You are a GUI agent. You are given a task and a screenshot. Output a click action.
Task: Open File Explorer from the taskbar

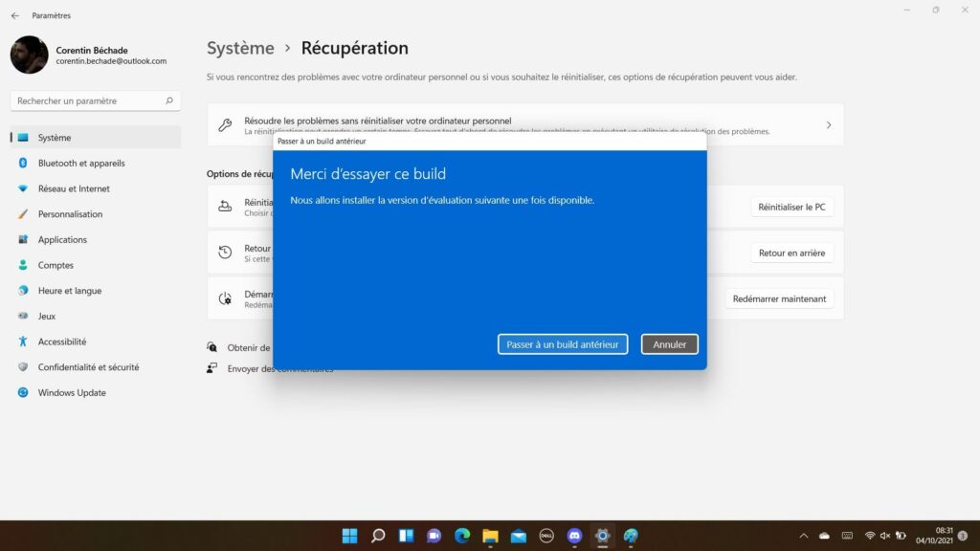coord(490,536)
